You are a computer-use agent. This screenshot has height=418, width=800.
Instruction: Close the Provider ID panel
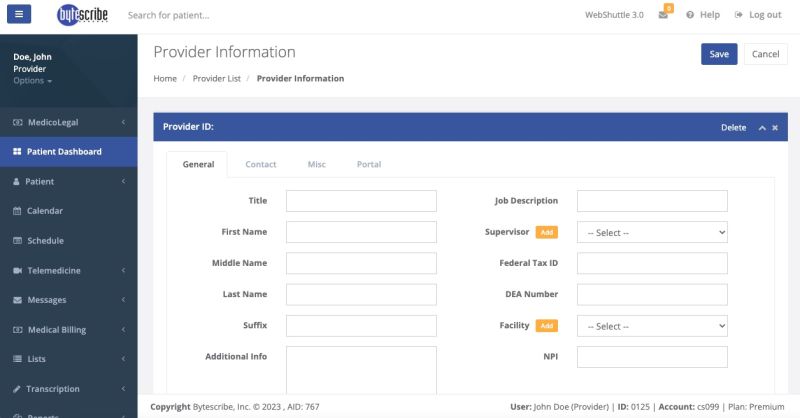[775, 128]
